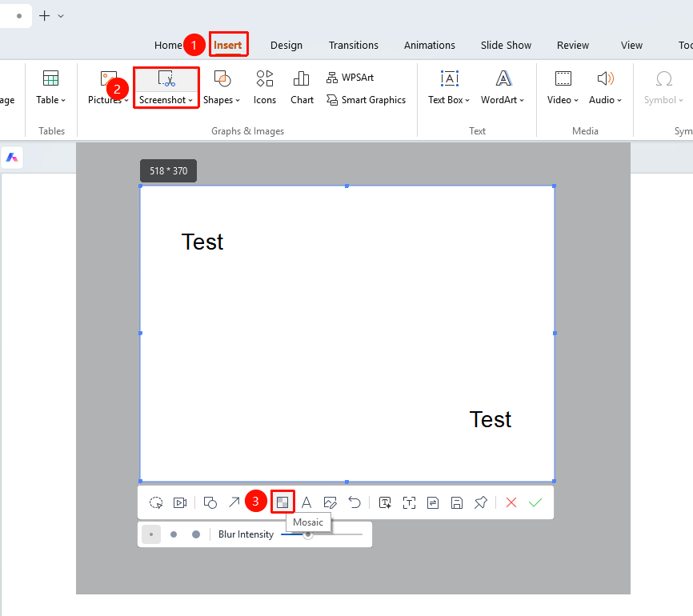This screenshot has width=693, height=616.
Task: Choose the shapes annotation tool
Action: coord(210,502)
